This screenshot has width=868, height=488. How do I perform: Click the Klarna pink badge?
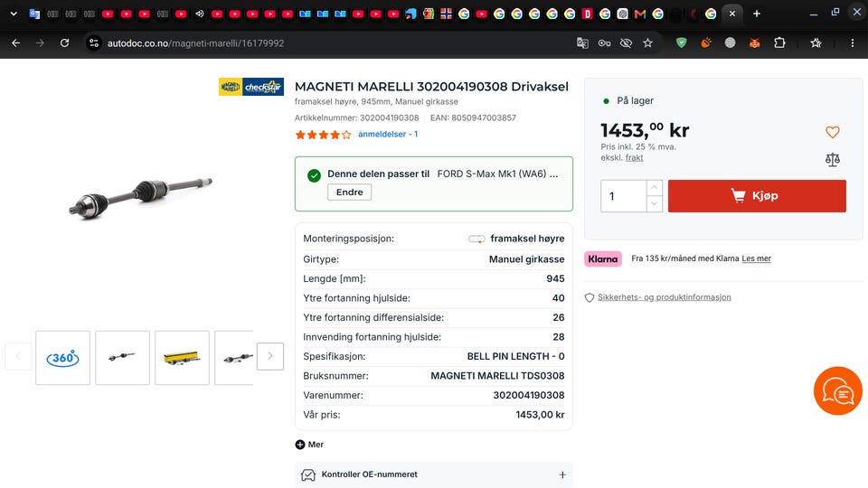click(x=603, y=259)
